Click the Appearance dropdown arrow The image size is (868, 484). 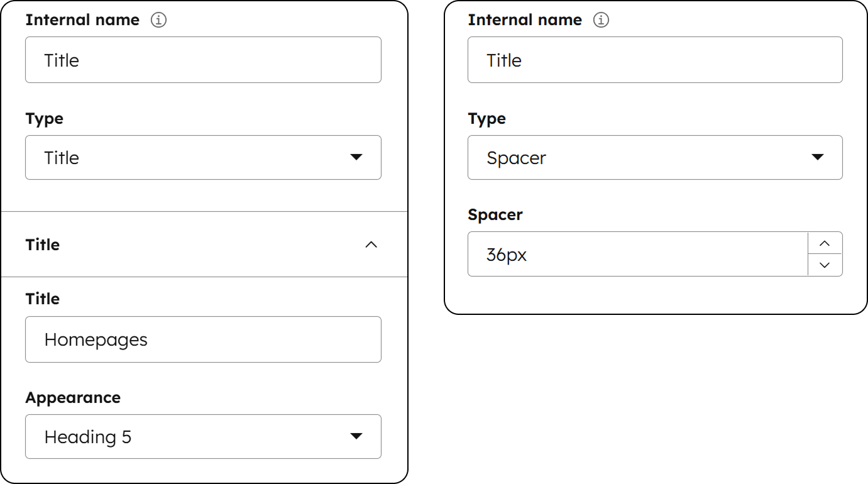point(356,436)
